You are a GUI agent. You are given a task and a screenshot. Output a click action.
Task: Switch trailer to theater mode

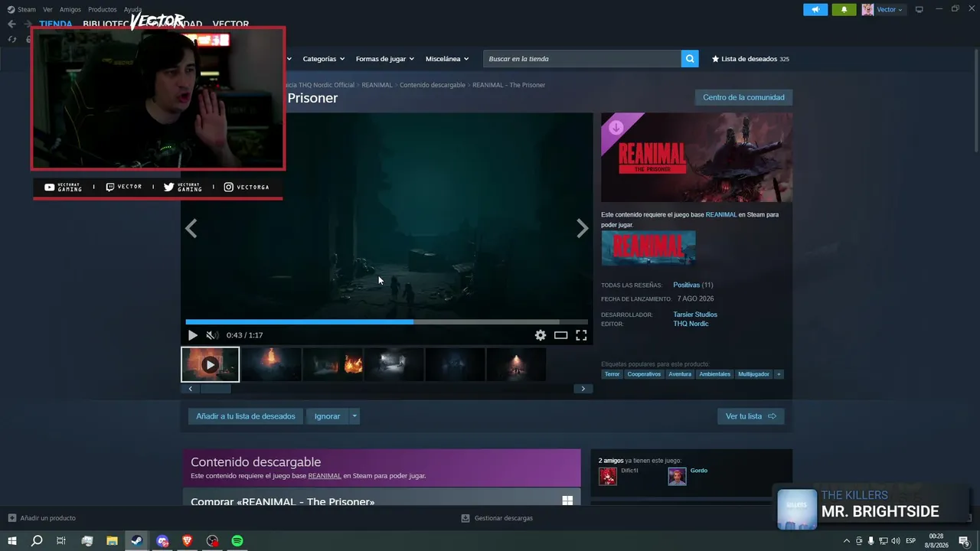[x=561, y=335]
